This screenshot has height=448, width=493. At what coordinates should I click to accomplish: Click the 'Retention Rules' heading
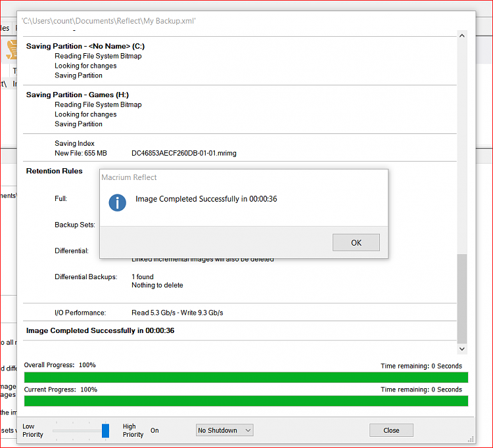tap(54, 171)
